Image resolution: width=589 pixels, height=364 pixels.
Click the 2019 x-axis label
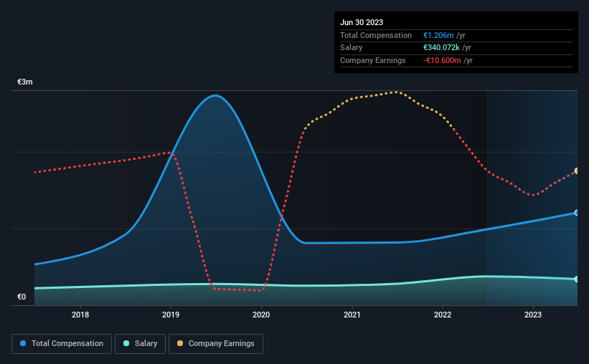(171, 315)
